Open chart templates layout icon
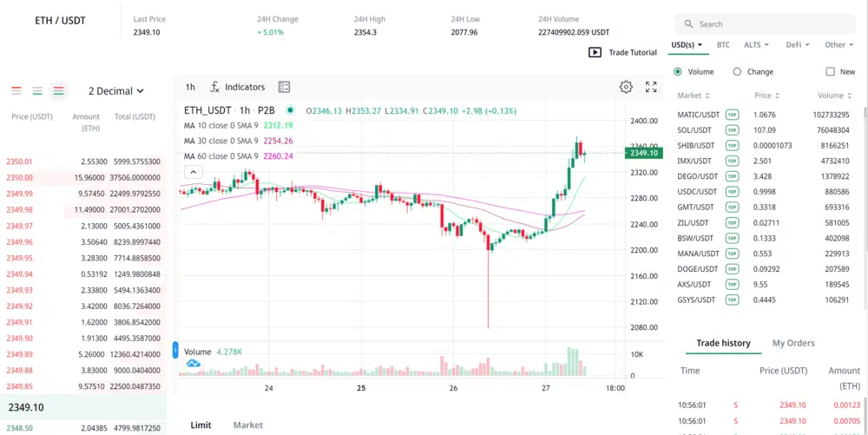Viewport: 868px width, 435px height. tap(284, 87)
